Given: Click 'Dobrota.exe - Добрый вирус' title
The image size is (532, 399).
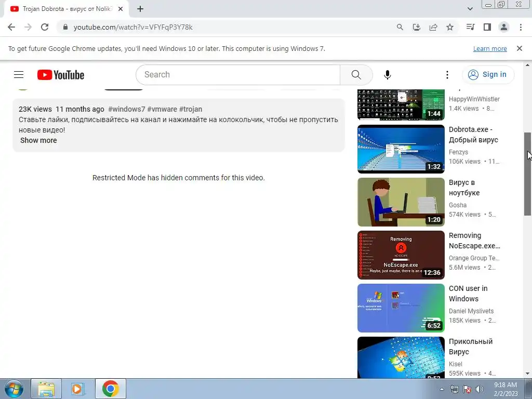Looking at the screenshot, I should (x=473, y=135).
